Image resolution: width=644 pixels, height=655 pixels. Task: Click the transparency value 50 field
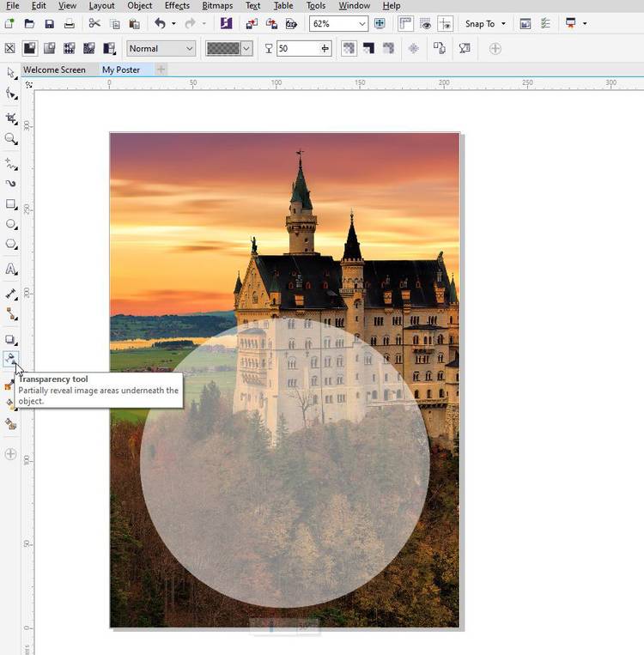[x=304, y=48]
